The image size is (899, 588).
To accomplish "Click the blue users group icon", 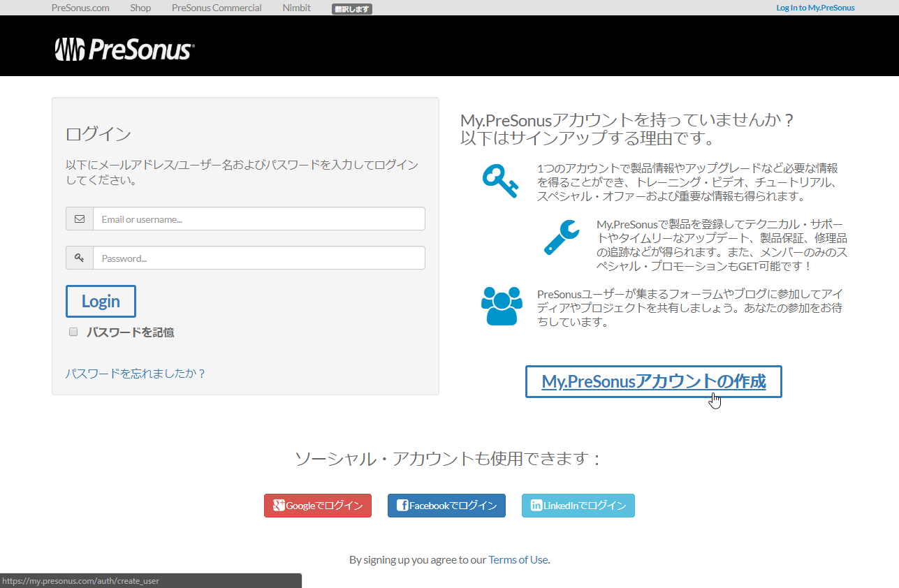I will click(502, 306).
